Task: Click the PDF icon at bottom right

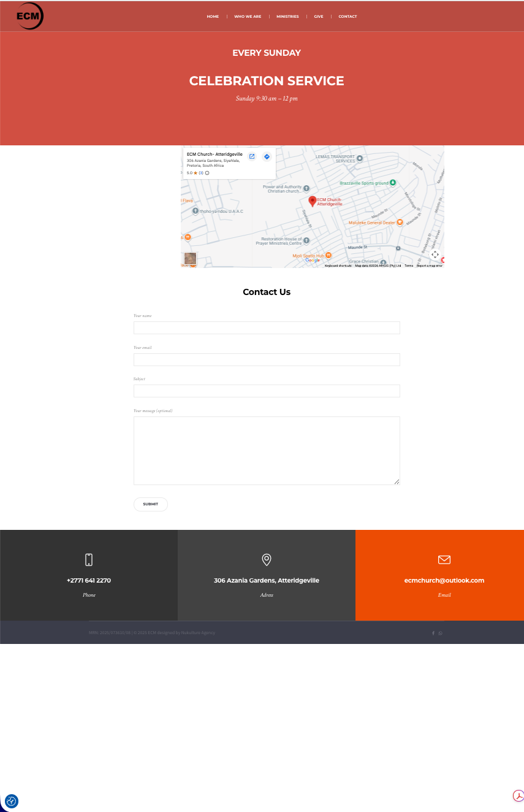Action: pos(518,796)
